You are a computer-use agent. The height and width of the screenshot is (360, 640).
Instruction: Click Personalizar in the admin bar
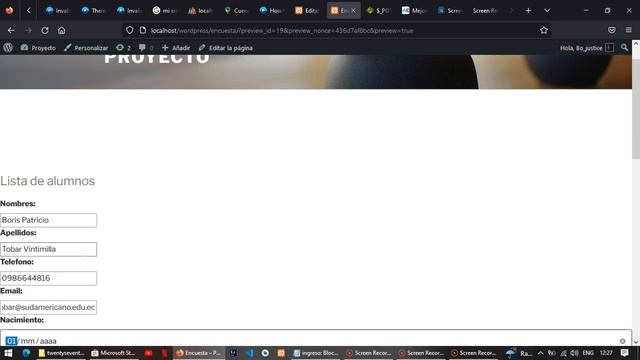86,48
